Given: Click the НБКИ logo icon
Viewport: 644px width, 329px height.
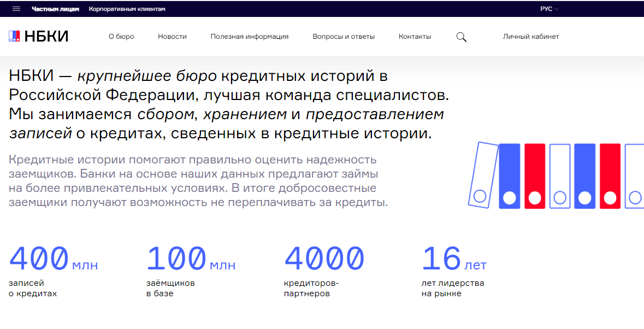Looking at the screenshot, I should point(14,36).
